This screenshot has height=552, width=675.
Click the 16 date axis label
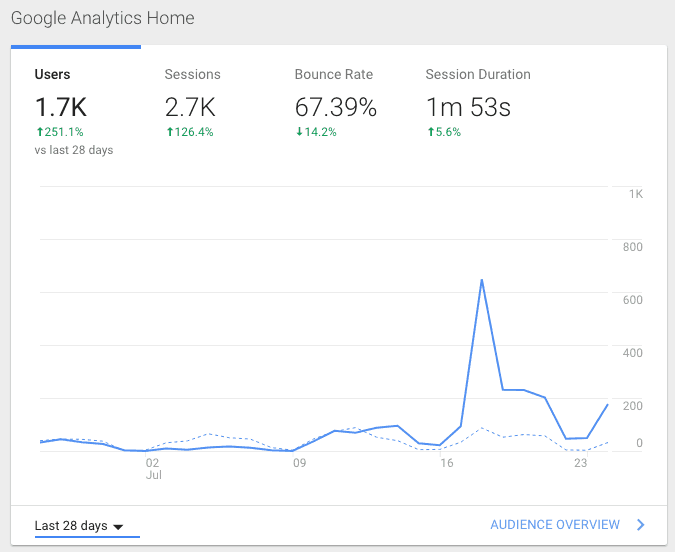[447, 463]
